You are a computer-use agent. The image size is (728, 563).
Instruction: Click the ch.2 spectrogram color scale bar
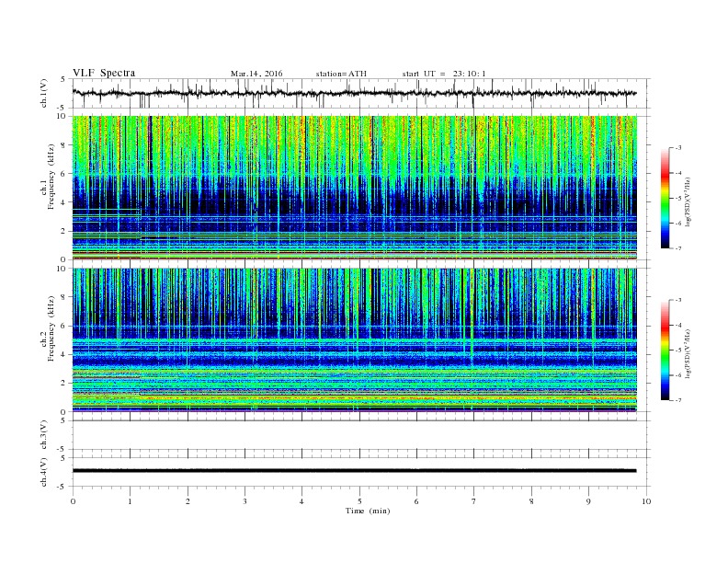(x=665, y=350)
